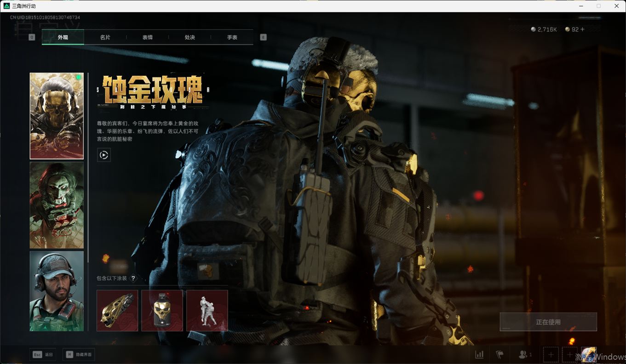Click the gold coin currency icon
The height and width of the screenshot is (364, 626).
568,29
